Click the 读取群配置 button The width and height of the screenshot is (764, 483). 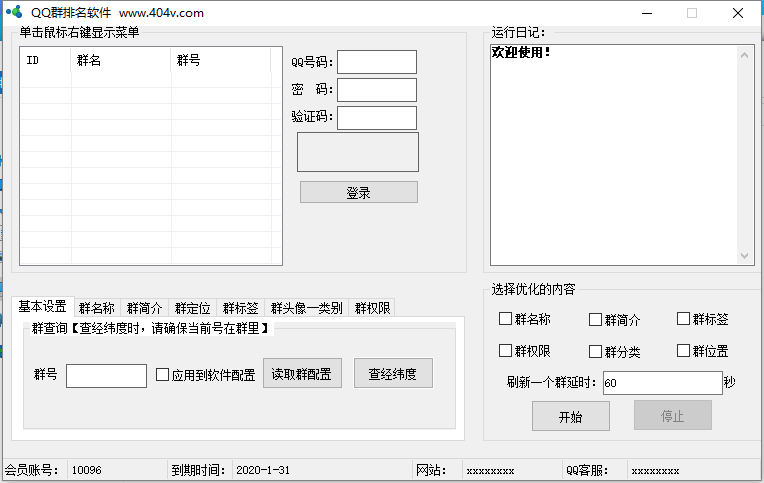[x=302, y=374]
